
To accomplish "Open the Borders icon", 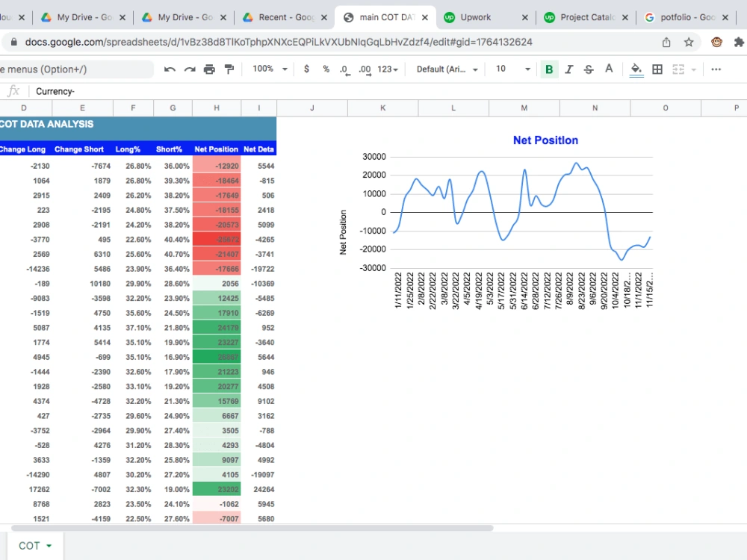I will tap(657, 69).
